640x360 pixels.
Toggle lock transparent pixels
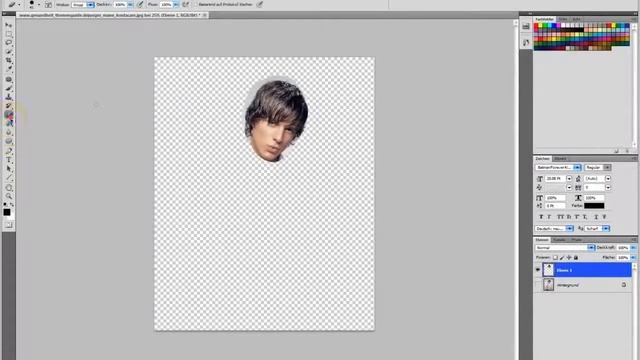pyautogui.click(x=555, y=258)
